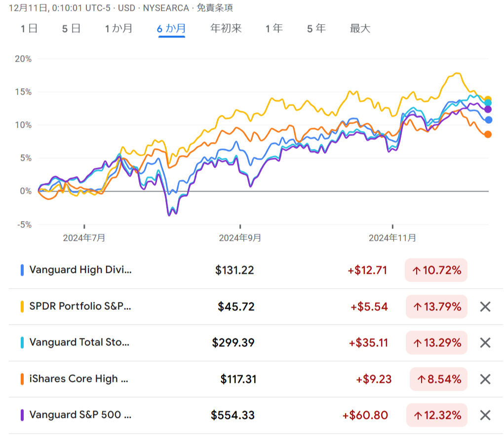Viewport: 504px width, 439px height.
Task: Click cyan endpoint dot on chart
Action: point(488,103)
